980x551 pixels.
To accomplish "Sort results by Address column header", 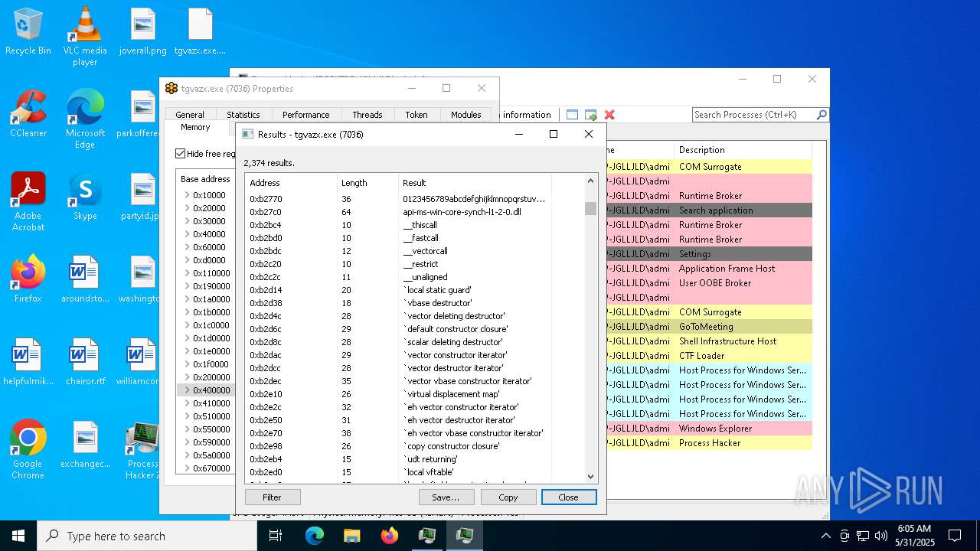I will [x=291, y=183].
